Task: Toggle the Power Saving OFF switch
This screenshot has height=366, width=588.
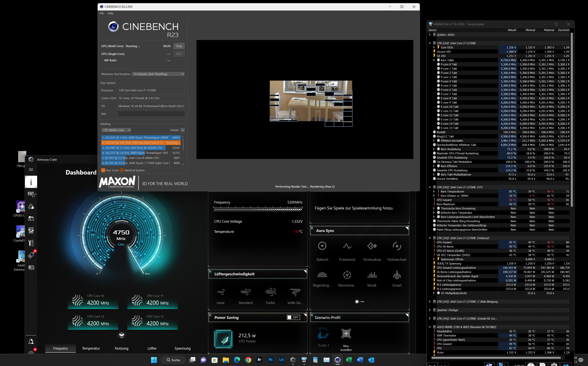Action: click(x=293, y=317)
